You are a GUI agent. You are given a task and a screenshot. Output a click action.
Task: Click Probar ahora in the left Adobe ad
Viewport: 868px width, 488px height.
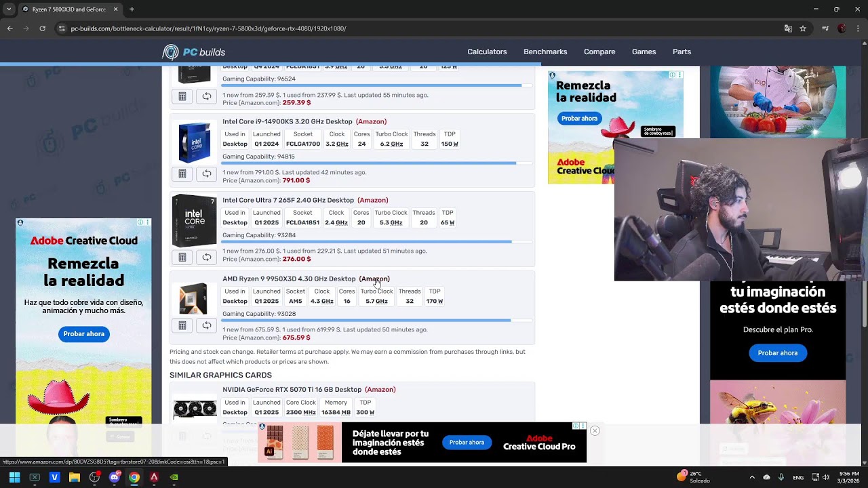coord(83,334)
